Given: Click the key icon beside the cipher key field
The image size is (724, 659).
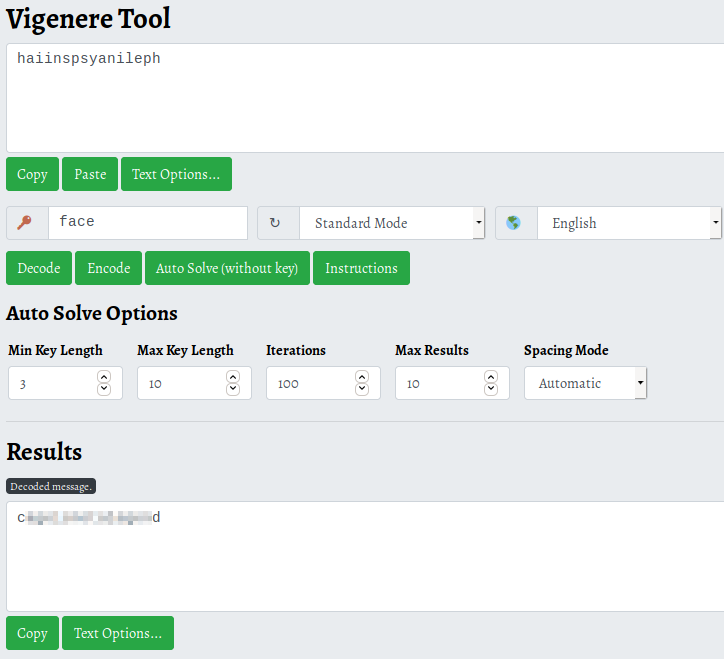Looking at the screenshot, I should click(x=26, y=223).
